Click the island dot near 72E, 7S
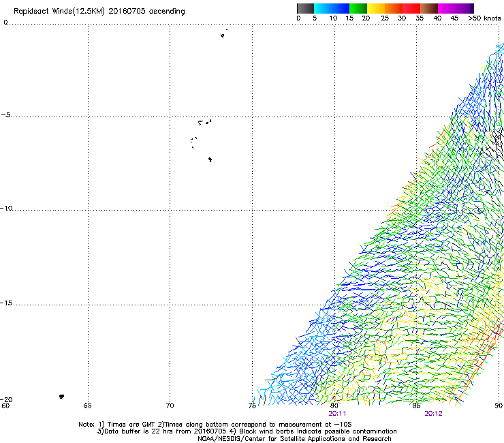 click(x=210, y=159)
